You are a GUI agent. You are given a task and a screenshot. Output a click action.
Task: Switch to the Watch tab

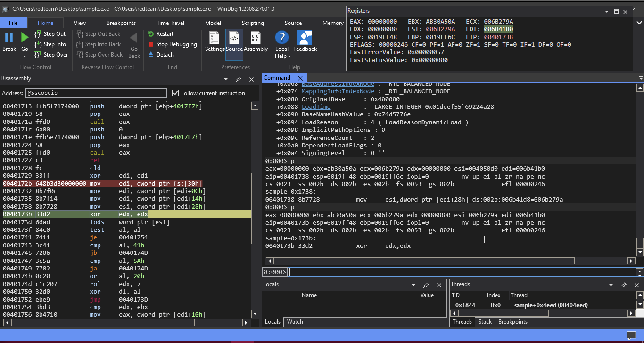click(x=295, y=322)
